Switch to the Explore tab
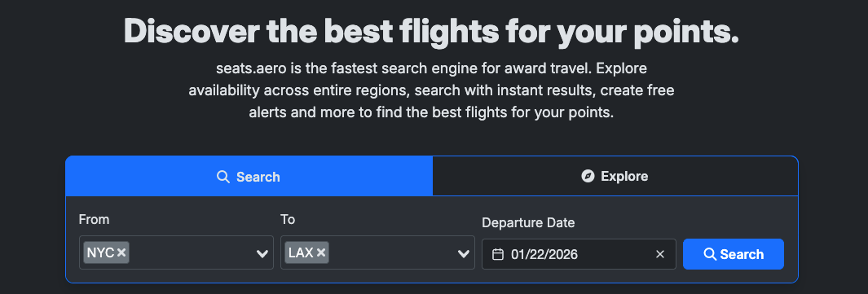The image size is (868, 294). [x=615, y=176]
